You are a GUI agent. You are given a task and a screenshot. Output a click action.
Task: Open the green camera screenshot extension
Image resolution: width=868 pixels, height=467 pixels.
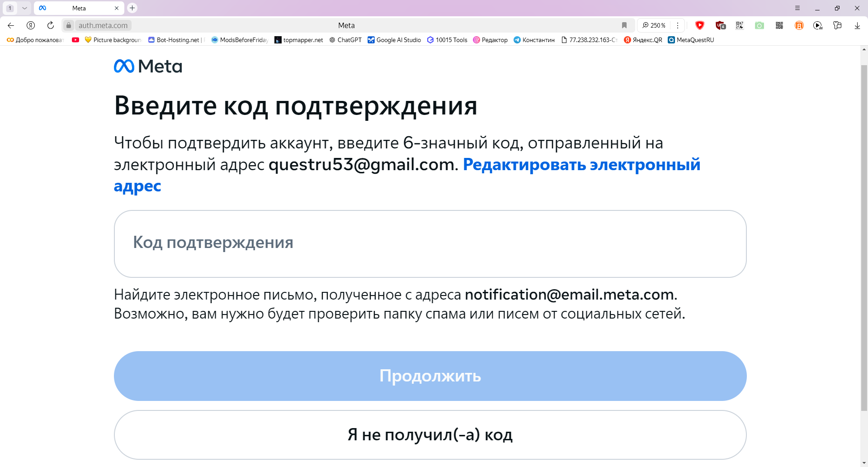(x=760, y=25)
